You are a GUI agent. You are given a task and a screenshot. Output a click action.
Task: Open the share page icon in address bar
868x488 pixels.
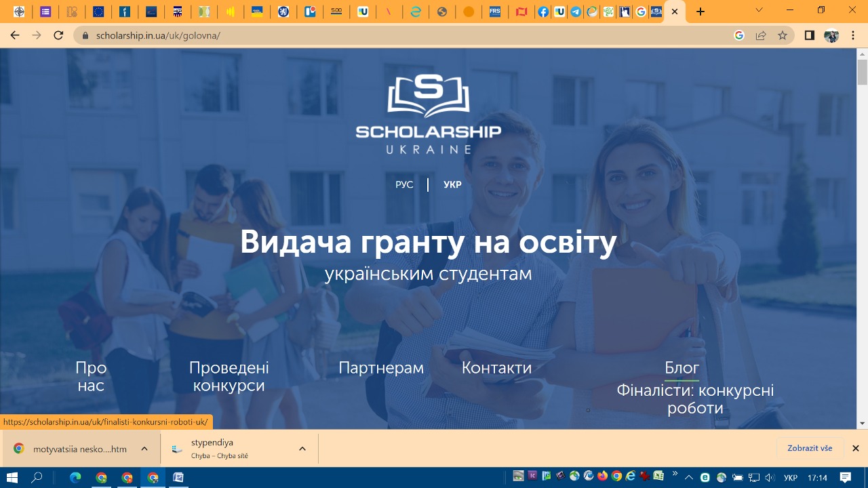click(761, 35)
